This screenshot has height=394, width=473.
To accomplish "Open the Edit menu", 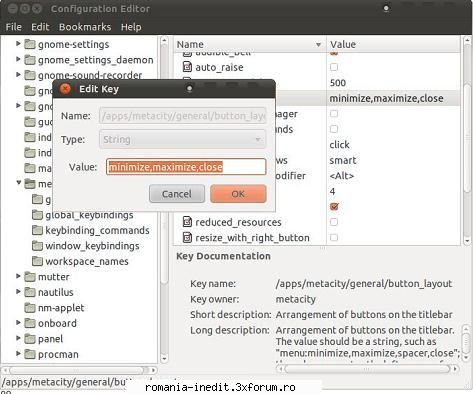I will pyautogui.click(x=40, y=27).
